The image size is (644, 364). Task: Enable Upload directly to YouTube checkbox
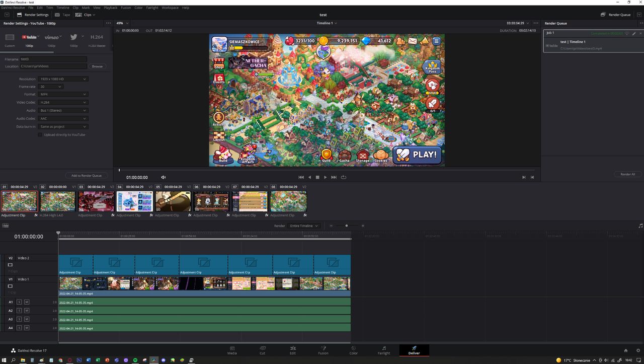(40, 134)
